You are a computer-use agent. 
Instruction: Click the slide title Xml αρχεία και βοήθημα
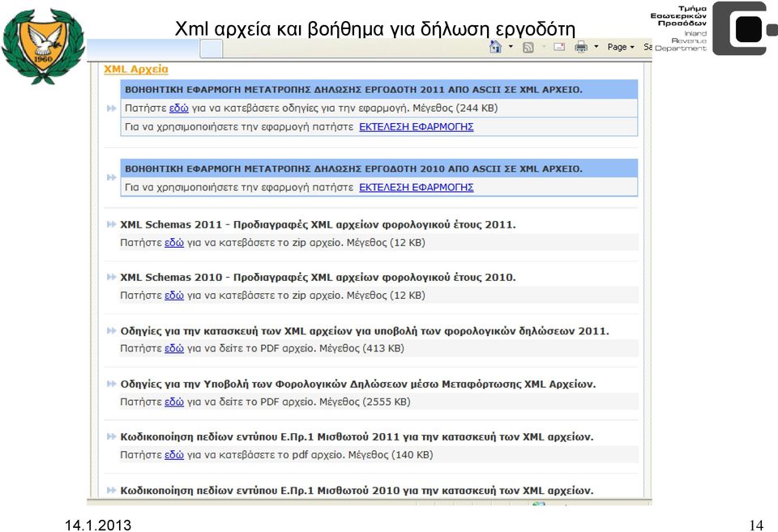(375, 29)
